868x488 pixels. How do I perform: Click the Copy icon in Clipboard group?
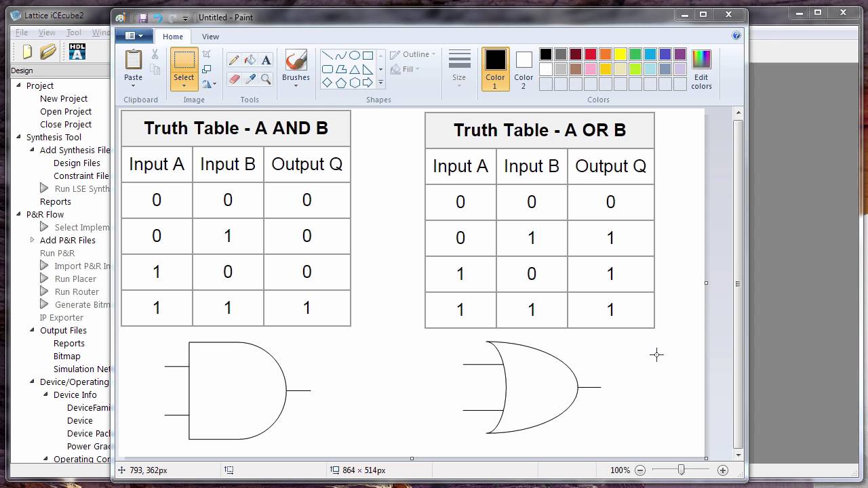click(155, 69)
